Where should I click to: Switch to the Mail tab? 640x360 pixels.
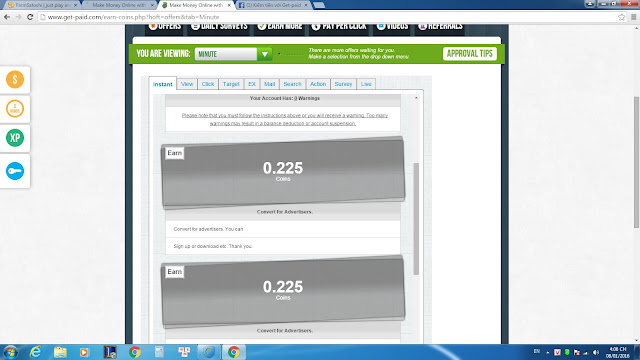[x=269, y=84]
